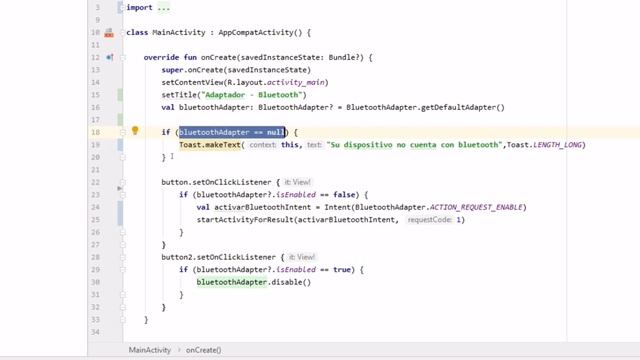Click the AppCompatActivity() superclass name
Viewport: 640px width, 360px height.
260,33
